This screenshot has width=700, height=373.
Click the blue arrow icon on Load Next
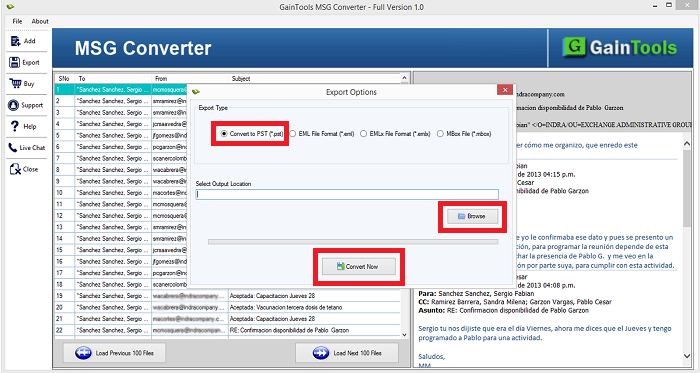click(321, 353)
